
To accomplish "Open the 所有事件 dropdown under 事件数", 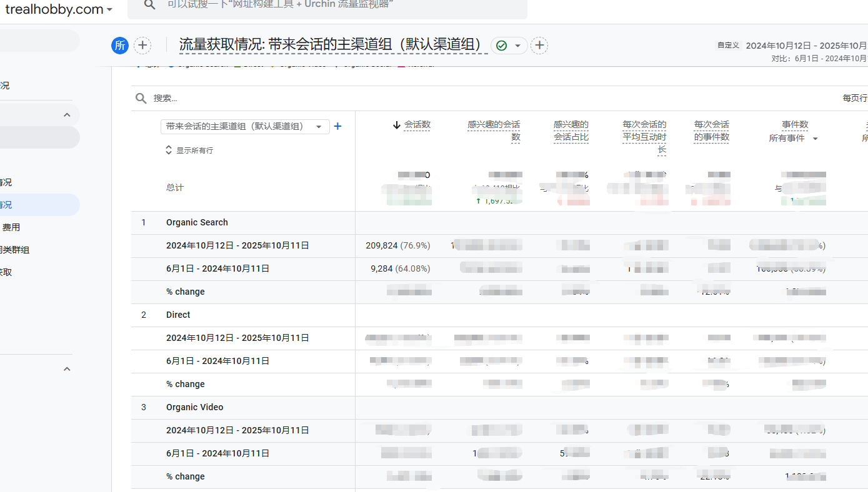I will click(815, 139).
